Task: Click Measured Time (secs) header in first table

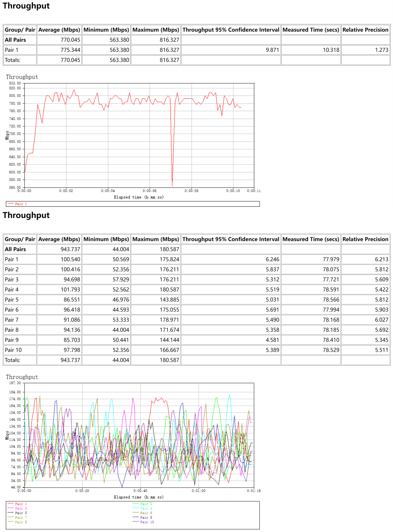Action: [x=311, y=30]
